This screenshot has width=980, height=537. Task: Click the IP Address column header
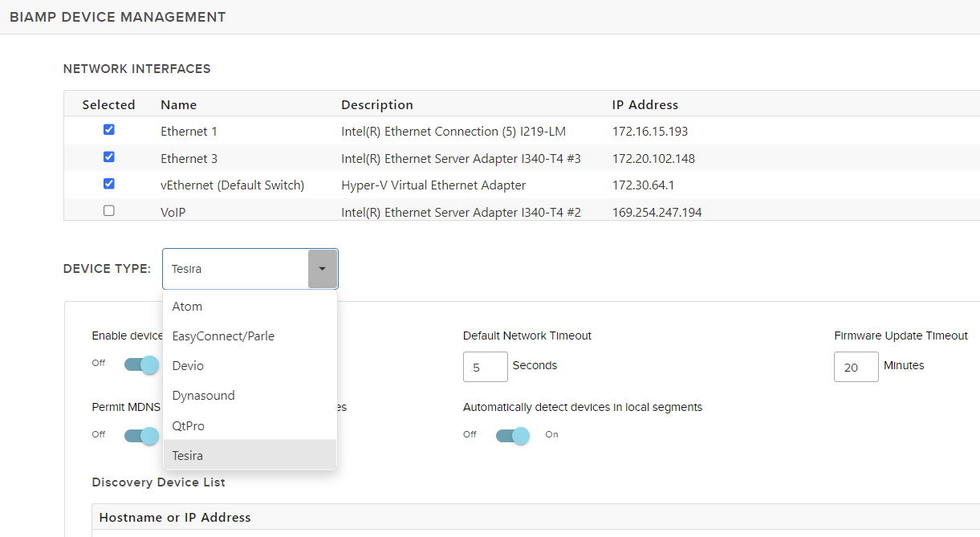coord(645,104)
